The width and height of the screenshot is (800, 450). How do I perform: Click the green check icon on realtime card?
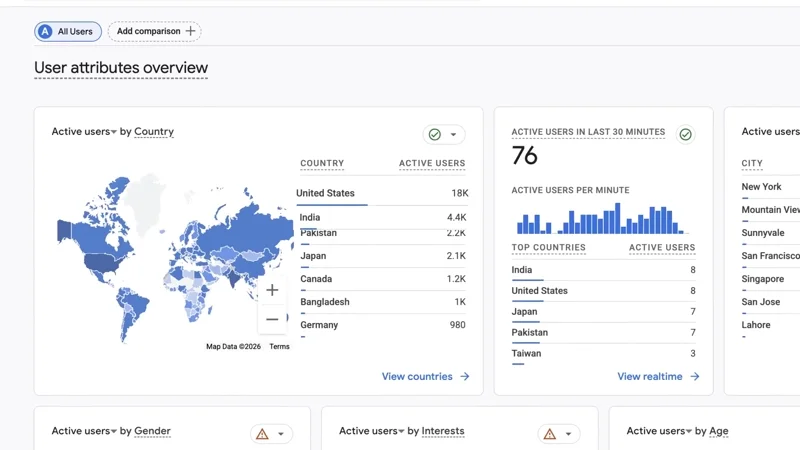[685, 134]
